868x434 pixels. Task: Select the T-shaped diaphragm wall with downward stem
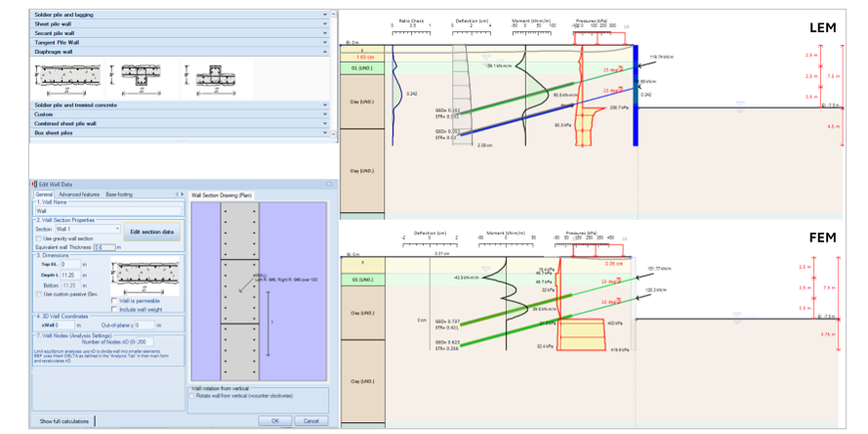[x=142, y=78]
